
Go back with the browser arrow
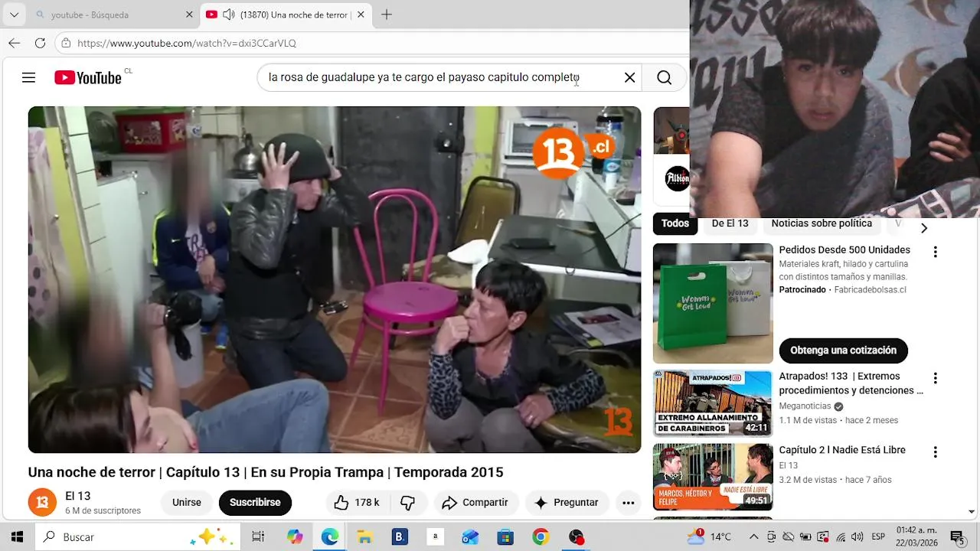(14, 43)
